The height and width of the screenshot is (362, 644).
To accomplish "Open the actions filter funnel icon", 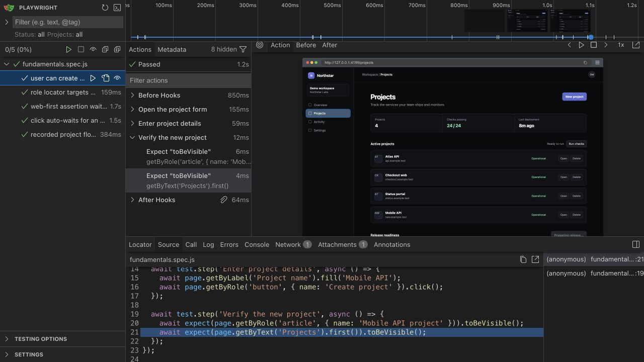I will pyautogui.click(x=243, y=49).
